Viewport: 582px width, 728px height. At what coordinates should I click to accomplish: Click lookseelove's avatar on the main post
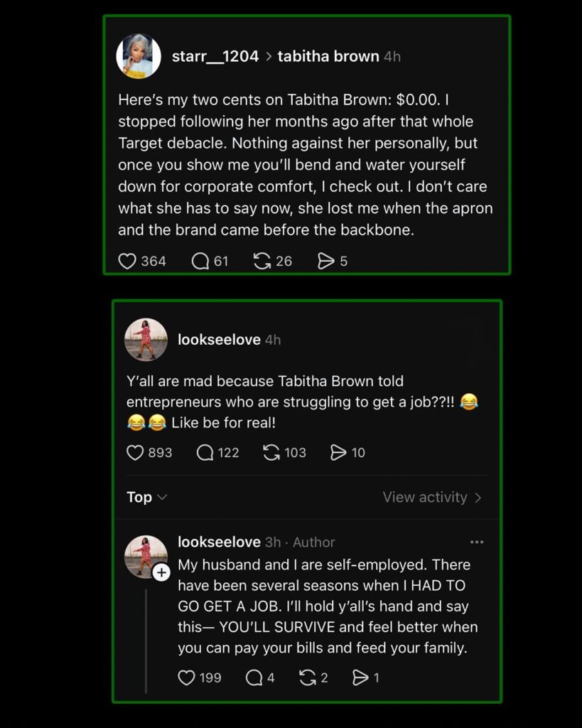[146, 340]
